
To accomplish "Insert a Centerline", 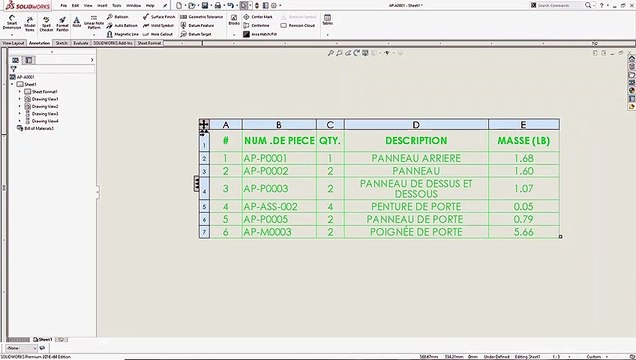I will [x=256, y=26].
